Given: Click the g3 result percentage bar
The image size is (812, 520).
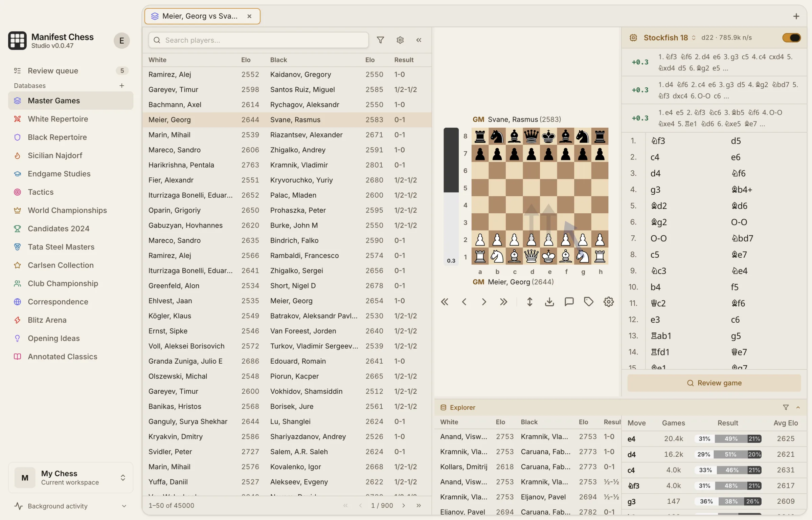Looking at the screenshot, I should 728,501.
